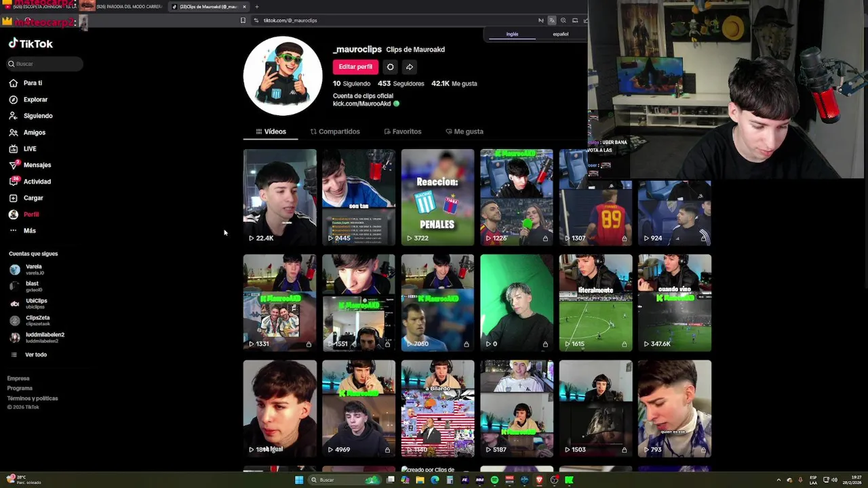Open Brave browser from the taskbar
The width and height of the screenshot is (868, 488).
click(x=539, y=480)
